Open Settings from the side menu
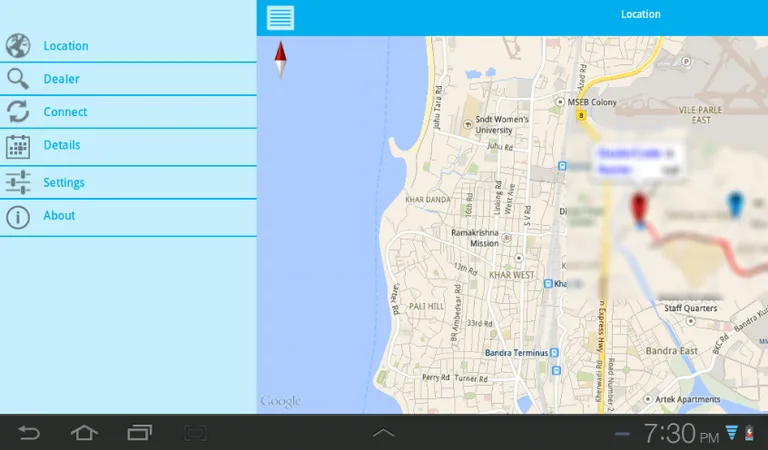Screen dimensions: 768x450 pos(128,182)
